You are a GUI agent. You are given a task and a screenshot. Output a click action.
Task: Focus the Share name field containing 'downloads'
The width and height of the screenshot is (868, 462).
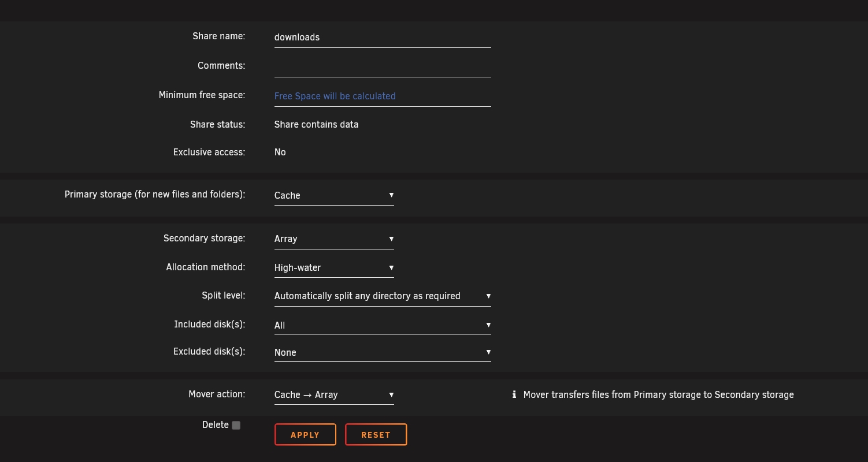pyautogui.click(x=382, y=37)
